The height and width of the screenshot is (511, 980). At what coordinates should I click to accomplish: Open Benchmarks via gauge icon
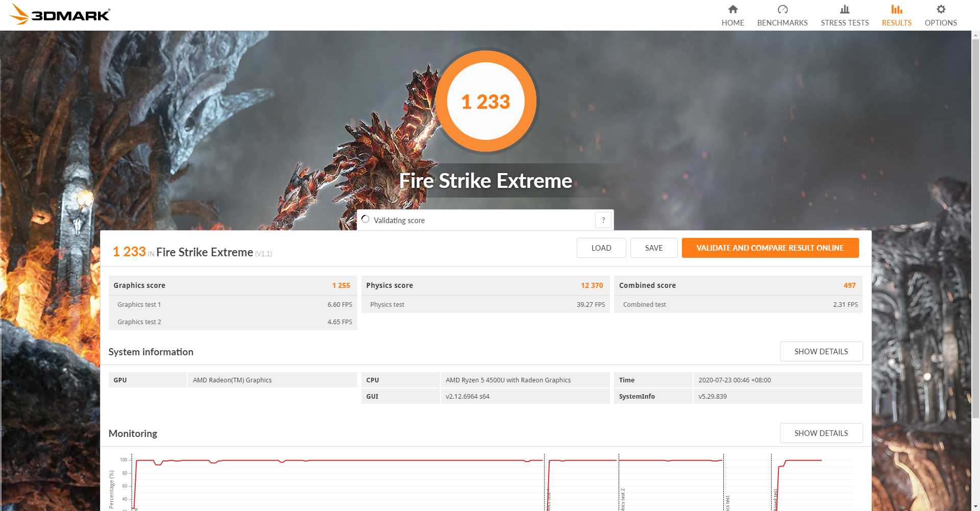coord(782,9)
